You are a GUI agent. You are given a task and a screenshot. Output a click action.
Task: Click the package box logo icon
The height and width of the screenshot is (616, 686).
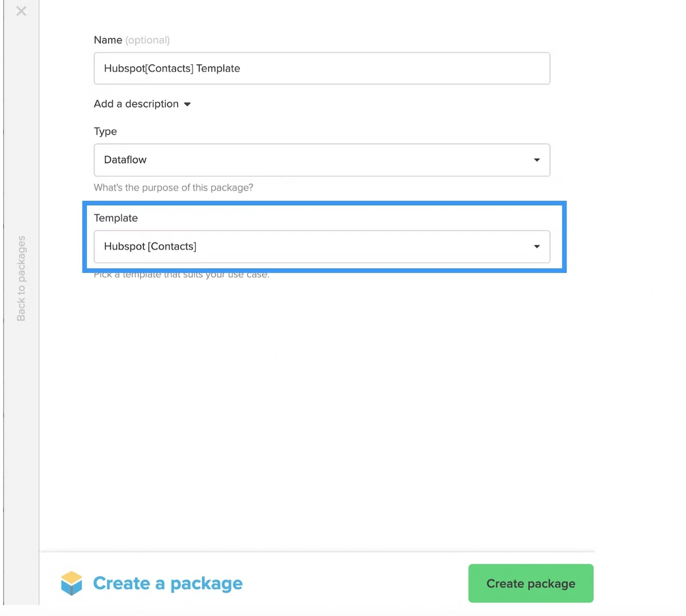click(x=71, y=583)
